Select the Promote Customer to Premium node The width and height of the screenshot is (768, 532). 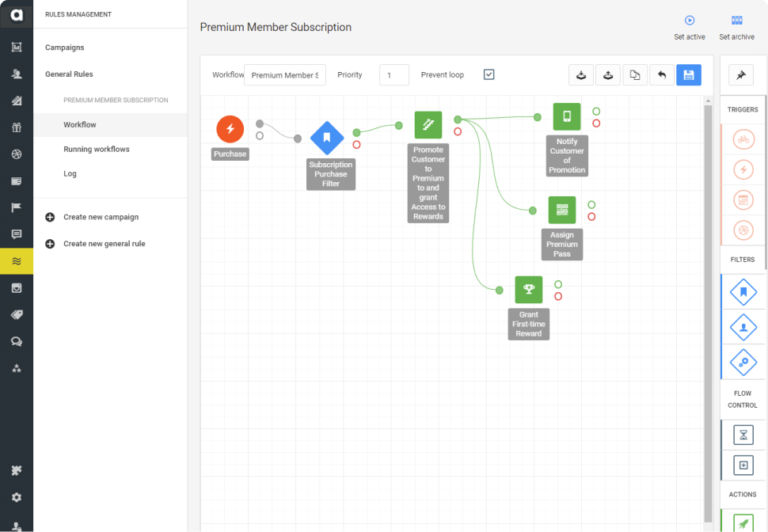pos(428,125)
